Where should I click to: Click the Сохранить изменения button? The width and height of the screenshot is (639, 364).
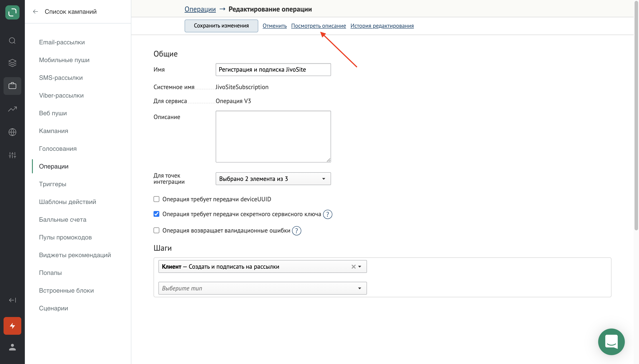point(221,26)
